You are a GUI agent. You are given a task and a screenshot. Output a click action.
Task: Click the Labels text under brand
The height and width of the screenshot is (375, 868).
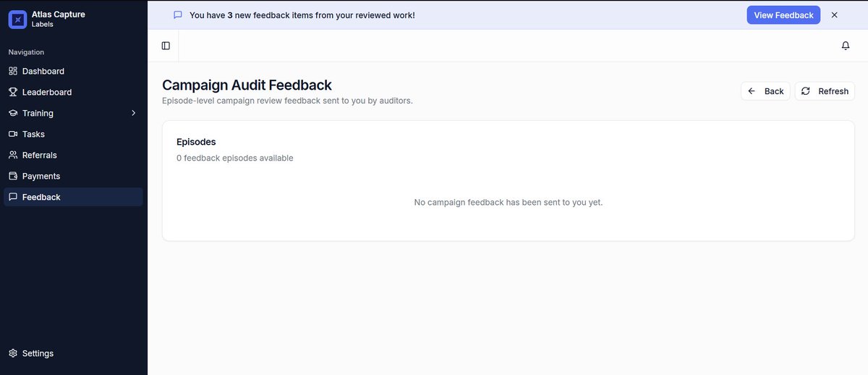pyautogui.click(x=43, y=25)
